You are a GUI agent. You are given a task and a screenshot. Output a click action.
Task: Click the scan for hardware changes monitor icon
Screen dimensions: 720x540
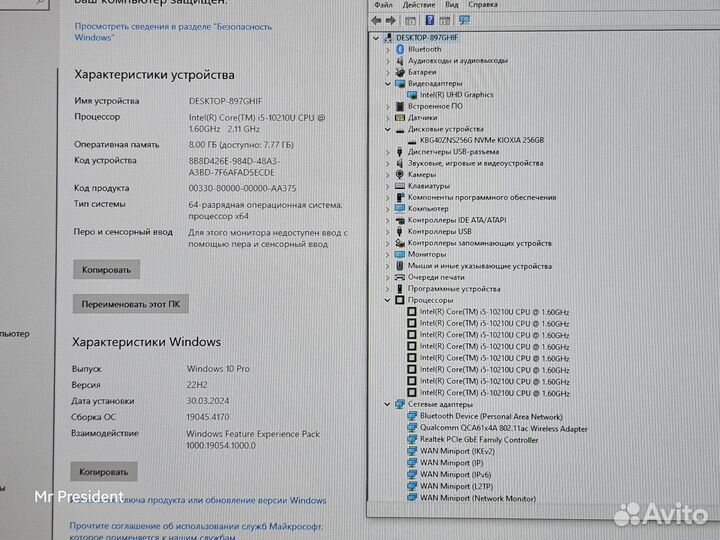464,20
